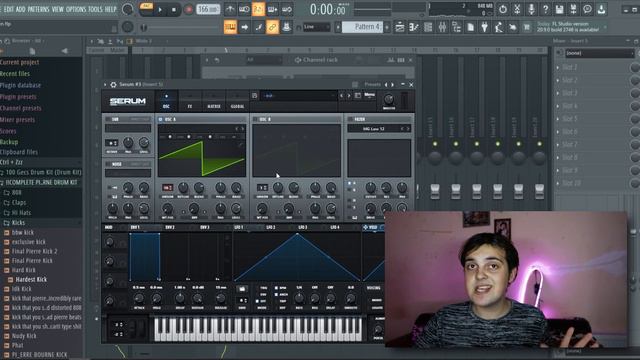
Task: Toggle the metronome icon in top toolbar
Action: [230, 9]
